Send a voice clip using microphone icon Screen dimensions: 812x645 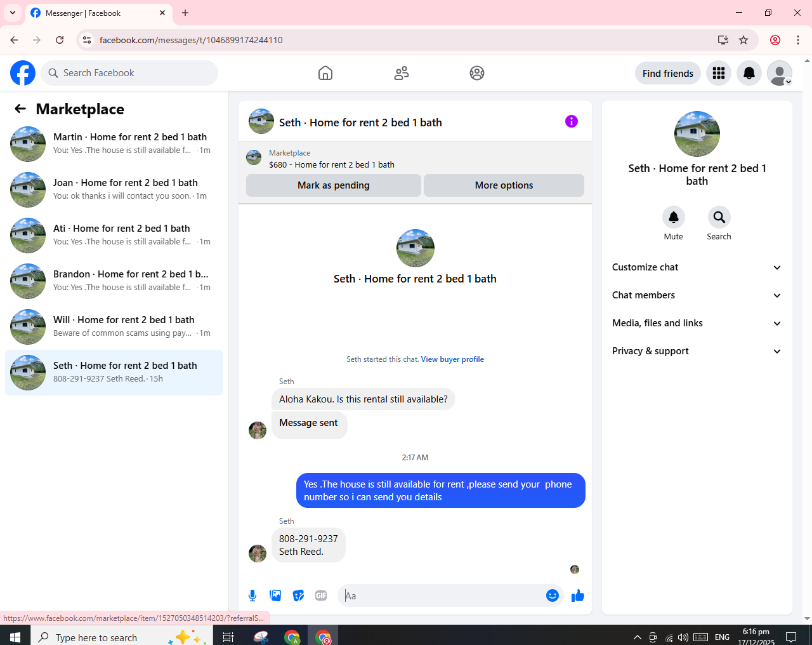tap(252, 595)
